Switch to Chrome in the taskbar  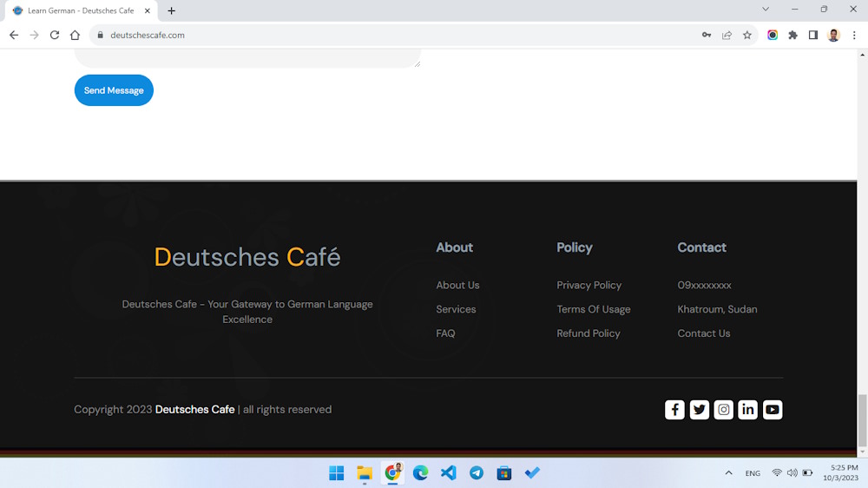coord(392,473)
